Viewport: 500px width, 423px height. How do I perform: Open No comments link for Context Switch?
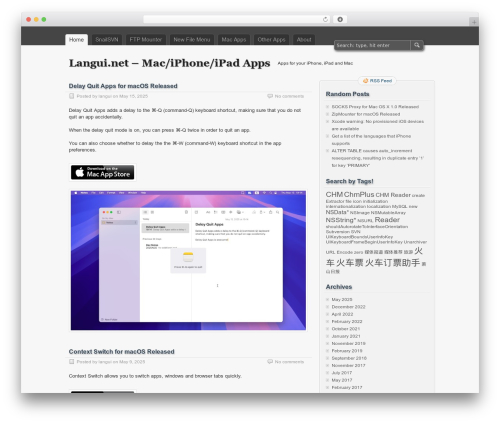tap(289, 362)
